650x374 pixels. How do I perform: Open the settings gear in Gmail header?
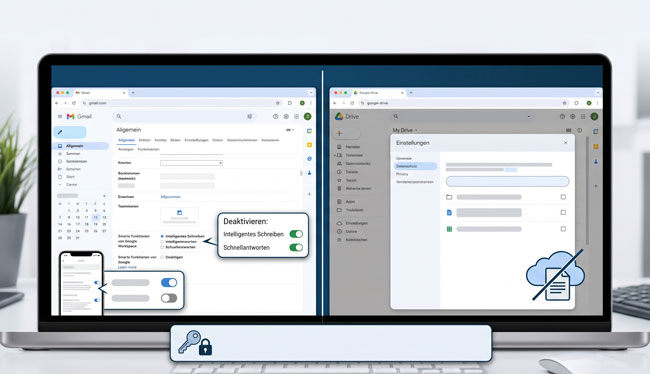click(x=286, y=117)
